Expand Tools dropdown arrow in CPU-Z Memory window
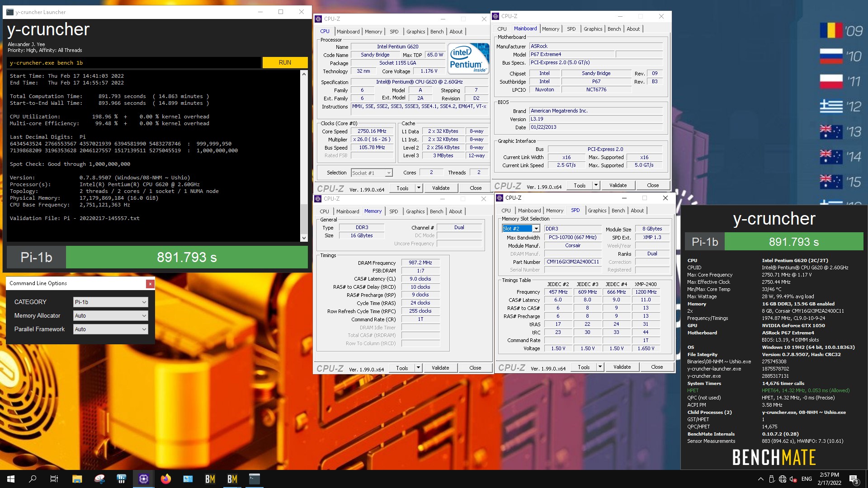The height and width of the screenshot is (488, 868). click(418, 368)
